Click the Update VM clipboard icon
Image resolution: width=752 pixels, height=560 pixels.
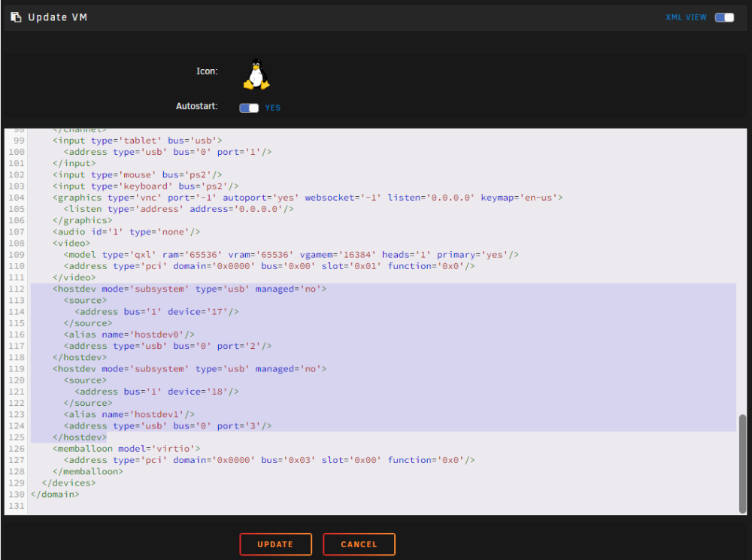[x=16, y=17]
